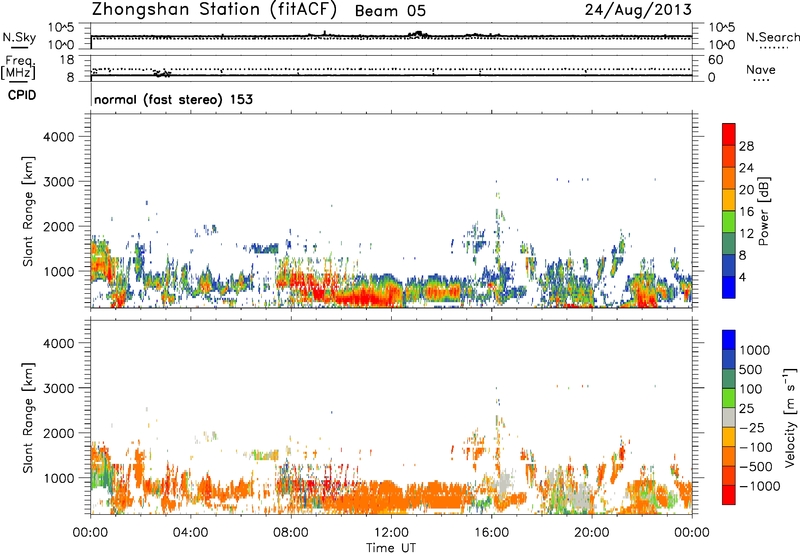The image size is (800, 554).
Task: Click the velocity panel 'Slant Range [km]' label
Action: (28, 417)
